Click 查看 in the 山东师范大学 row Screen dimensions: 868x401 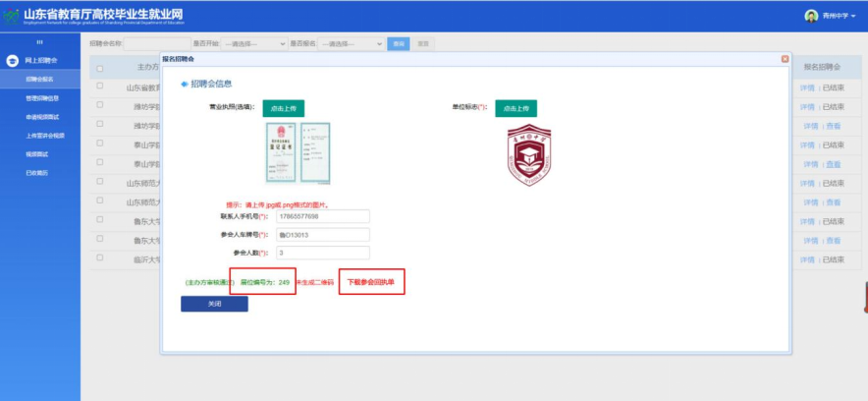pos(833,202)
